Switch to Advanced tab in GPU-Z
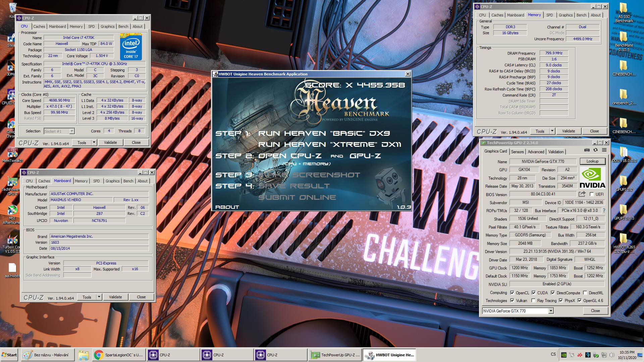 (x=536, y=152)
